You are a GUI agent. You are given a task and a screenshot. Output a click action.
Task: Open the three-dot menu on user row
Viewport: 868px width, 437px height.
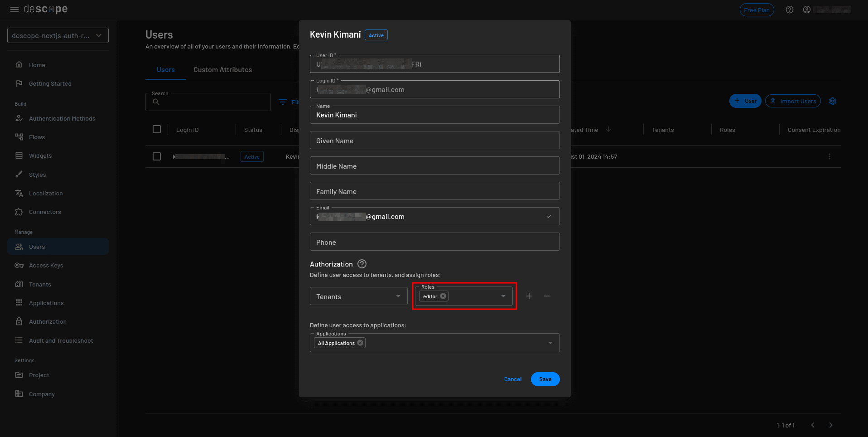829,156
